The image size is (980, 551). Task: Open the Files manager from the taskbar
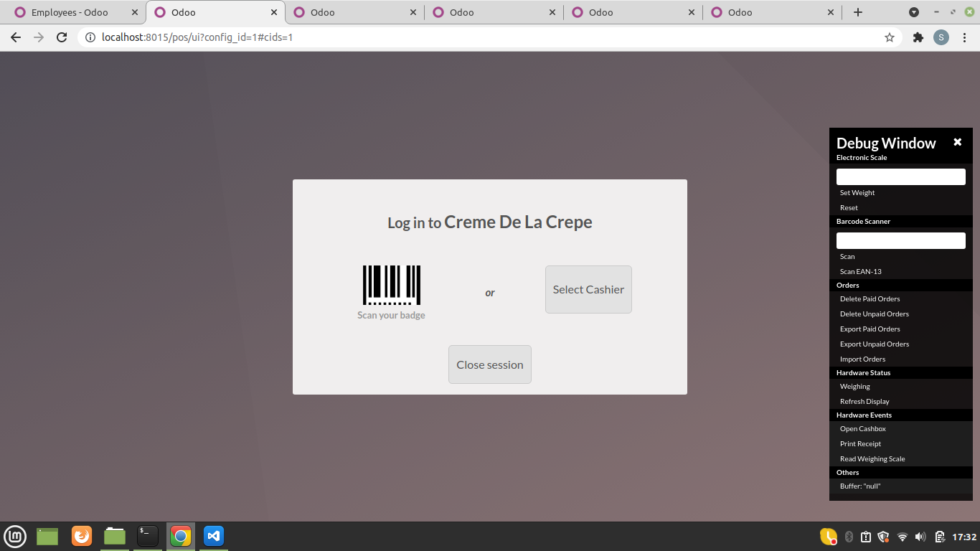point(115,536)
